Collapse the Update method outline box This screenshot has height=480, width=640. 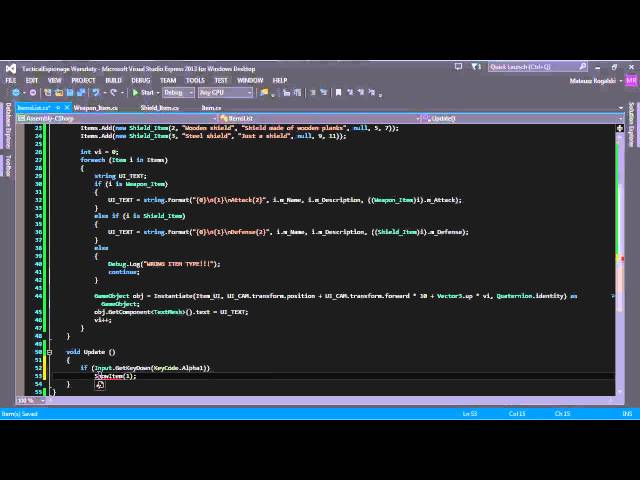tap(49, 352)
